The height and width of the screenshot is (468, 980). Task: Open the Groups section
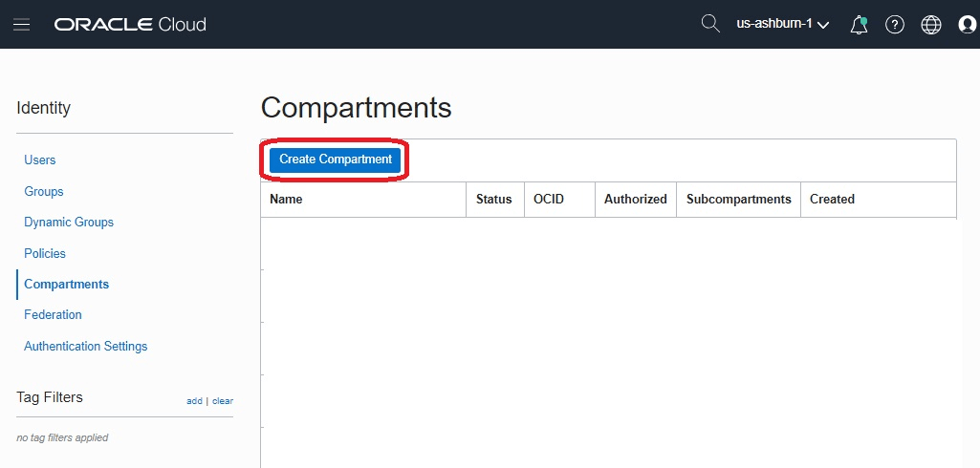pos(44,191)
